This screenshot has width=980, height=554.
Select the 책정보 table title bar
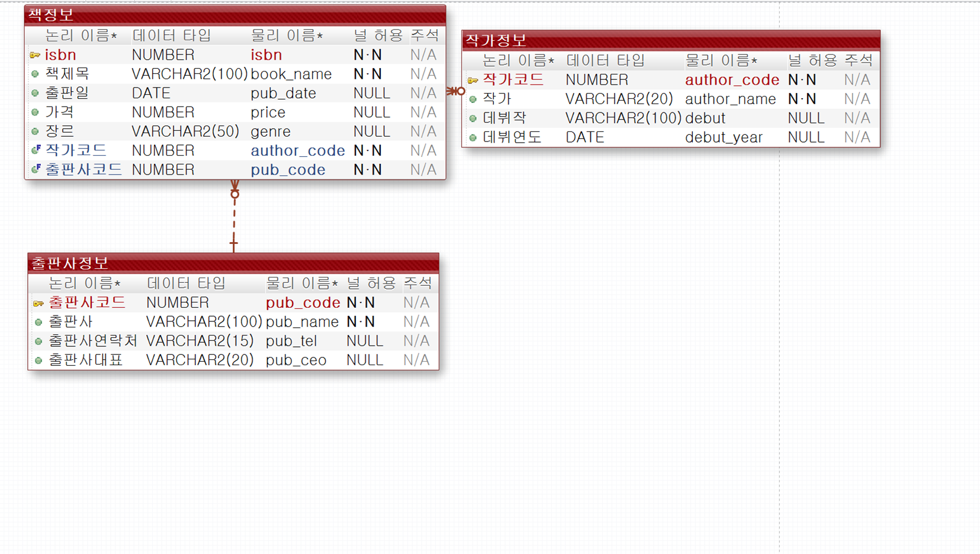coord(235,14)
